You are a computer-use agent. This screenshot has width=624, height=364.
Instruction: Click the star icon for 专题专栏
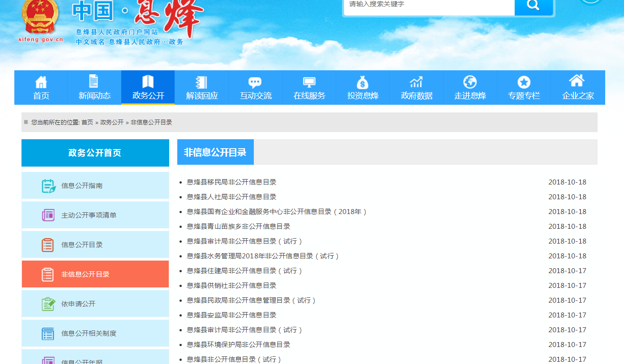tap(524, 82)
